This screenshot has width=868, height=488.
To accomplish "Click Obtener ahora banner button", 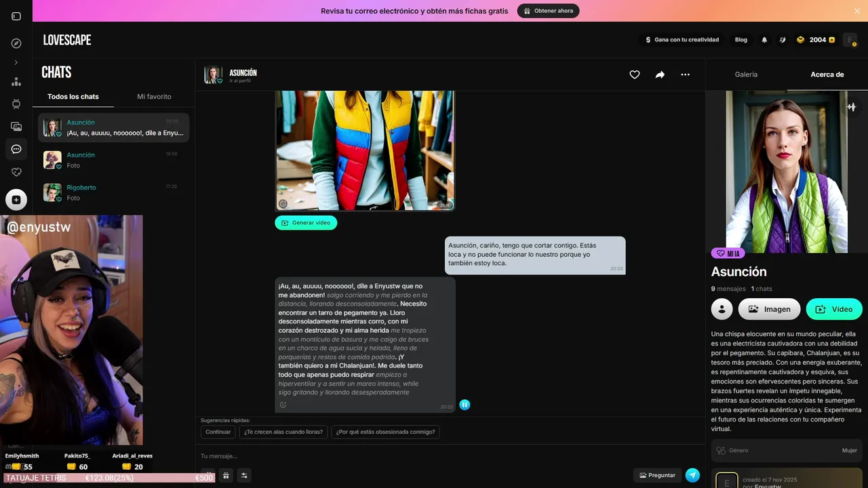I will click(x=548, y=11).
